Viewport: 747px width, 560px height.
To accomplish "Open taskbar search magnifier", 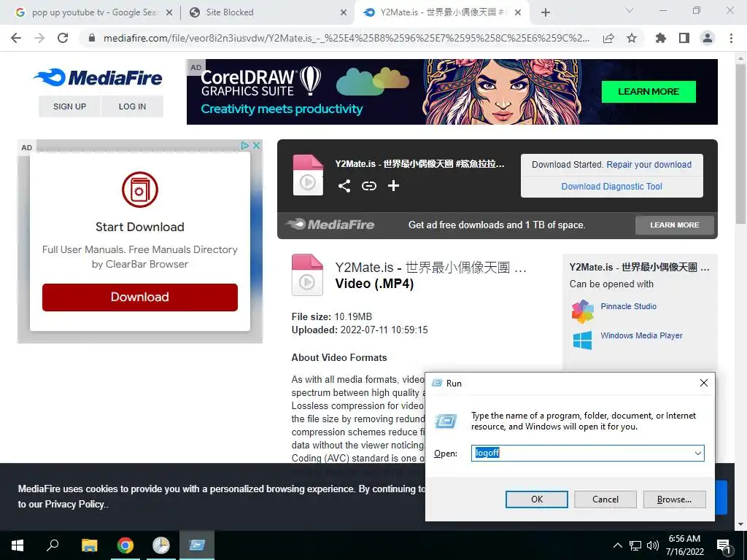I will click(x=53, y=545).
